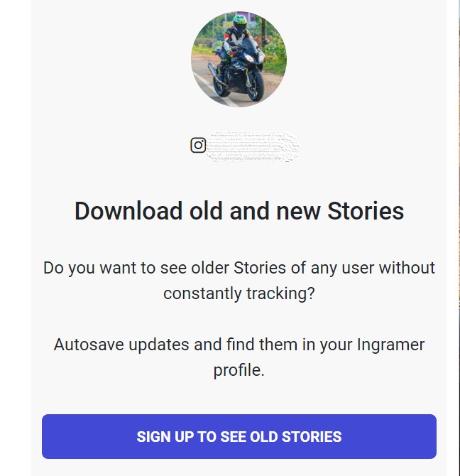Click the motorcycle front wheel in avatar
Screen dimensions: 460x476
[x=256, y=85]
